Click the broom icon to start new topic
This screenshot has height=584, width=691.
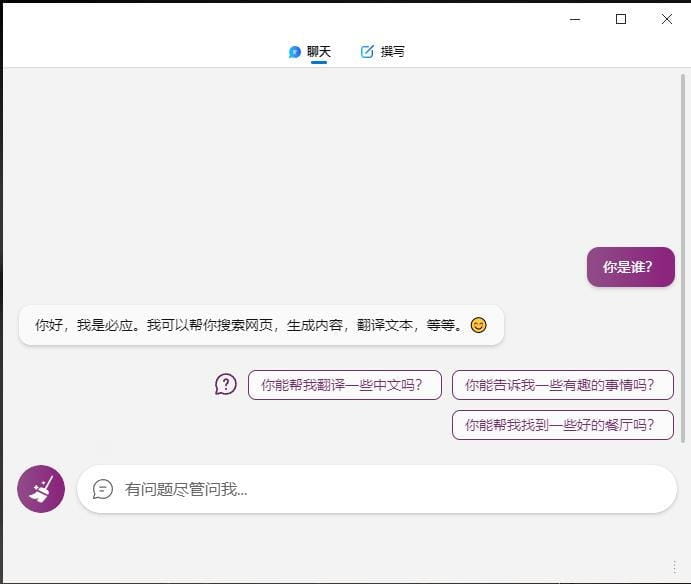41,489
